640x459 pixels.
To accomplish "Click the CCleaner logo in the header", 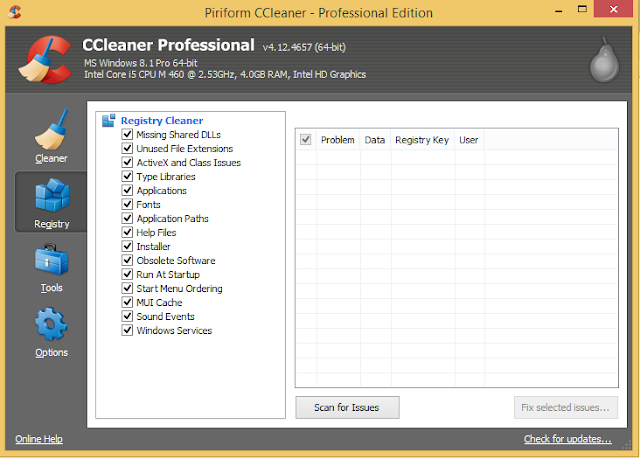I will (45, 60).
